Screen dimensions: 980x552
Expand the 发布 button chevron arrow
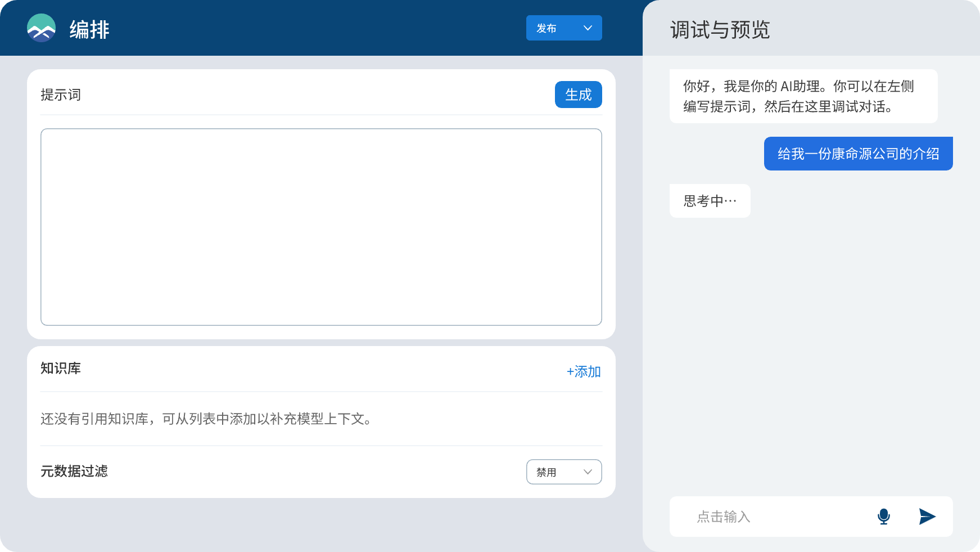point(588,28)
